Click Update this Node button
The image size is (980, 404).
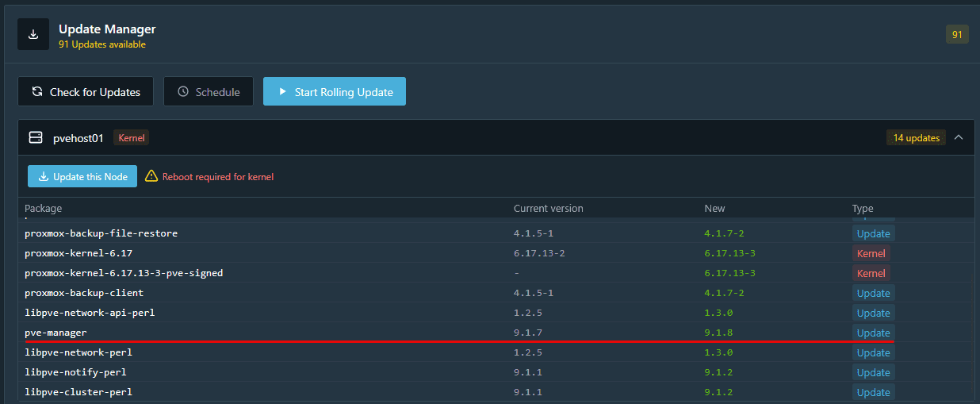(82, 176)
